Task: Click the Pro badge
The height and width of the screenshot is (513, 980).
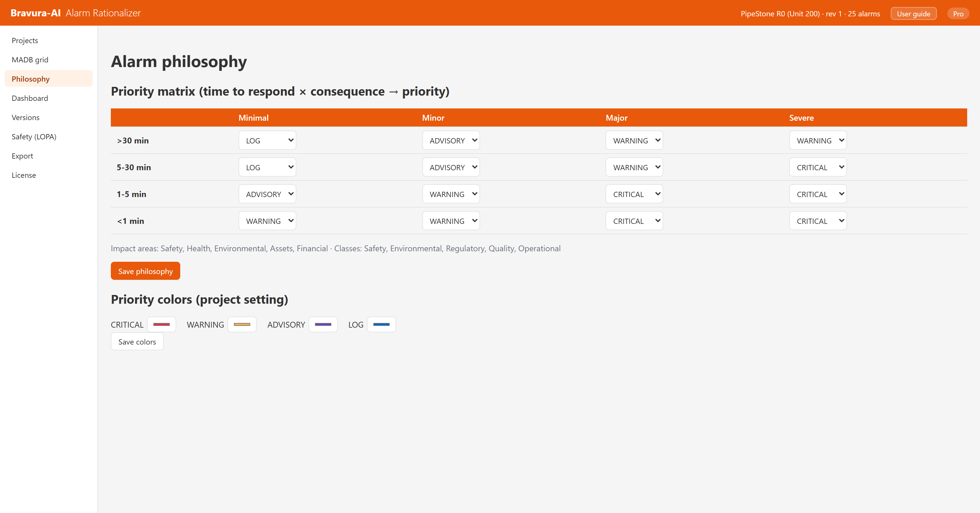Action: coord(958,14)
